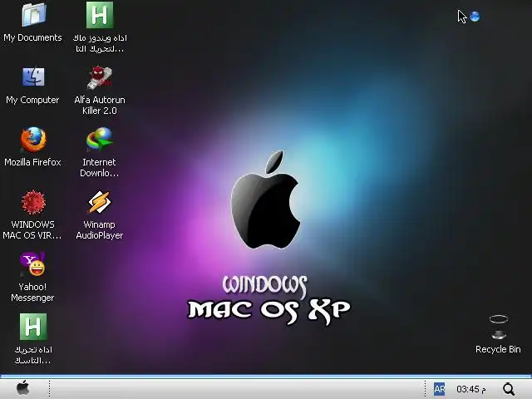The image size is (532, 399).
Task: Click the "Yahoo! Messenger" label text
Action: 32,292
